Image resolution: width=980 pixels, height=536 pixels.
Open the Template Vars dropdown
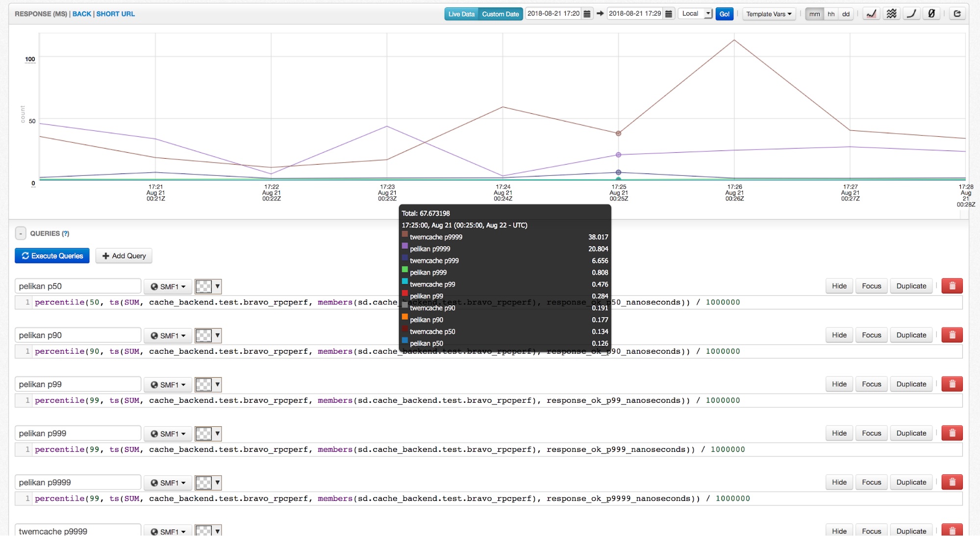pos(768,14)
